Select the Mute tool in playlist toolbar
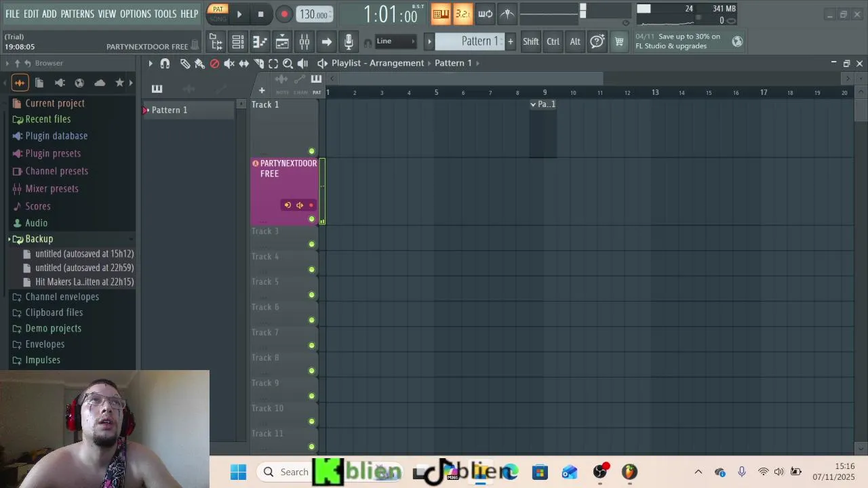Screen dimensions: 868x488 pyautogui.click(x=229, y=63)
